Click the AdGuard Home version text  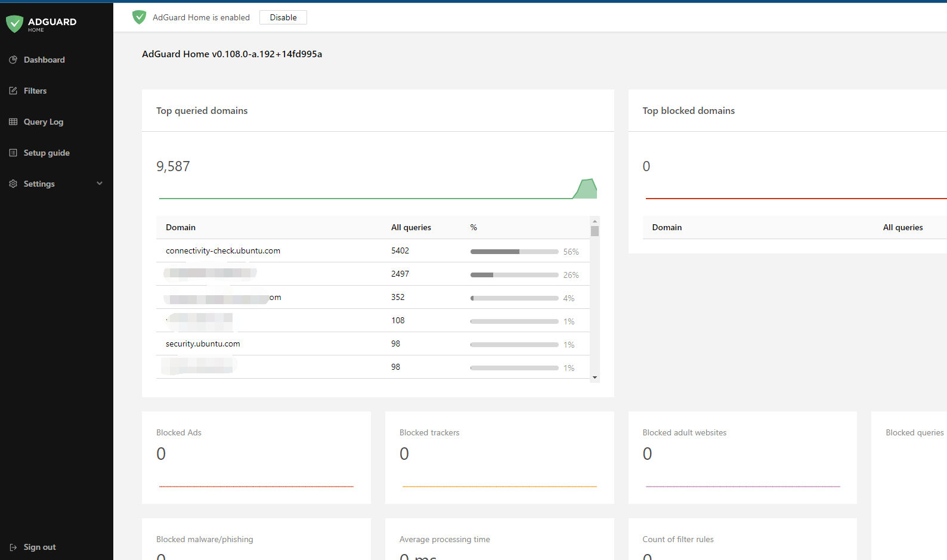[232, 54]
